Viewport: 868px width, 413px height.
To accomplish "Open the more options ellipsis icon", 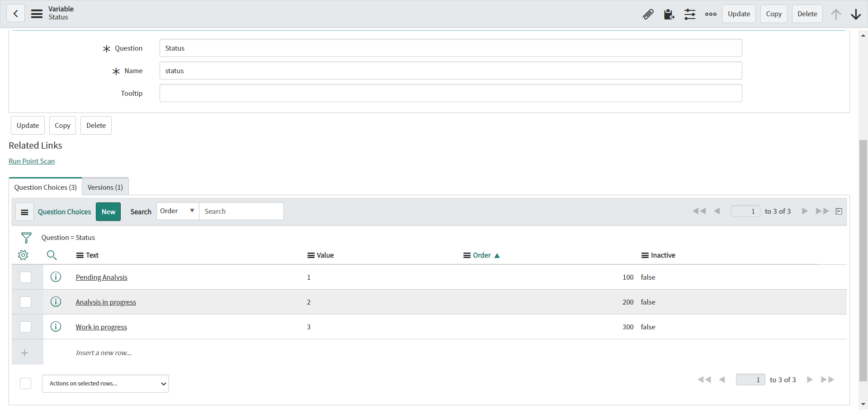I will coord(710,14).
